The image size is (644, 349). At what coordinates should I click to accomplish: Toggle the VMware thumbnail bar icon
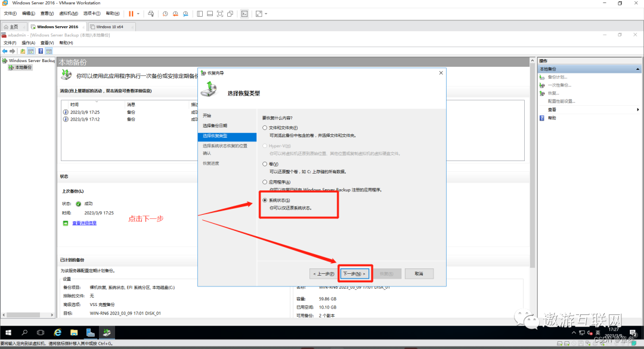click(x=210, y=14)
